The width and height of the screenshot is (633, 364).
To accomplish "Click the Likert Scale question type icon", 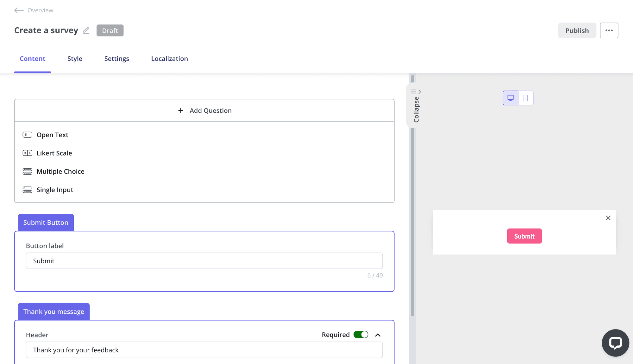I will tap(28, 153).
